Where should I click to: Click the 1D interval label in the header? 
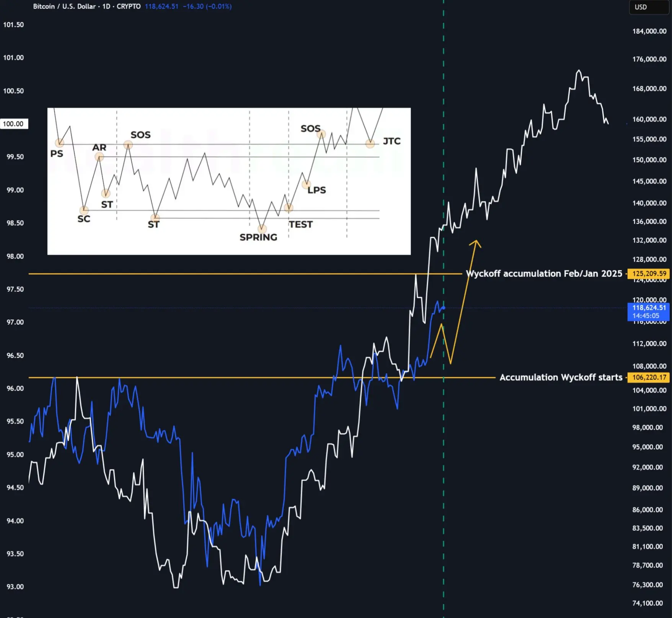(x=106, y=7)
